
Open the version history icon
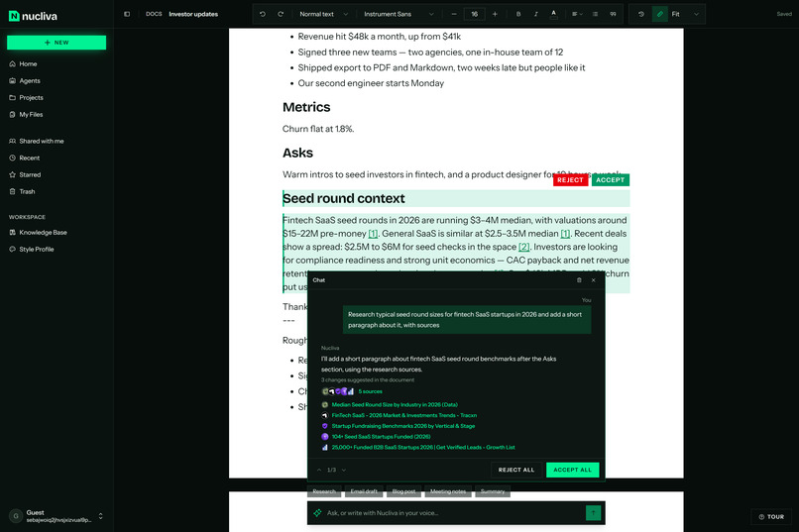point(641,14)
